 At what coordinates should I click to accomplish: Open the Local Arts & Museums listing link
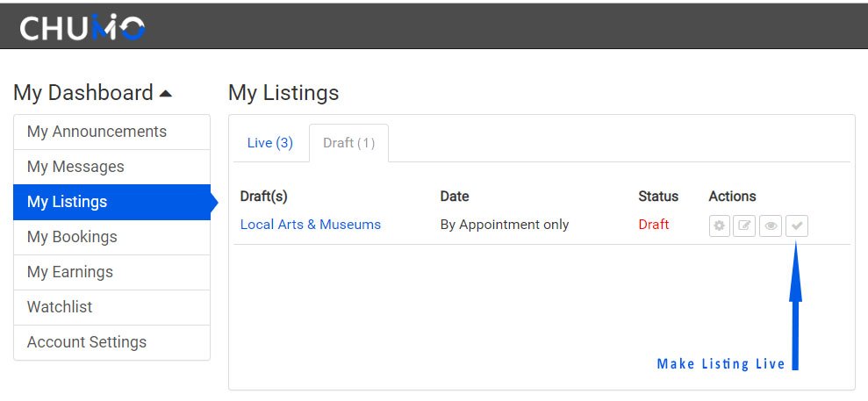311,225
